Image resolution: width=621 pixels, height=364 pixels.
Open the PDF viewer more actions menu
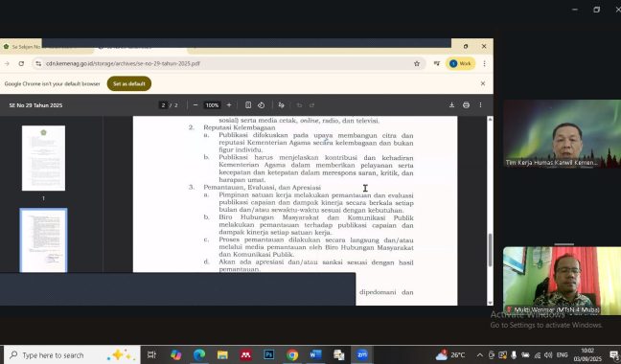click(x=480, y=105)
